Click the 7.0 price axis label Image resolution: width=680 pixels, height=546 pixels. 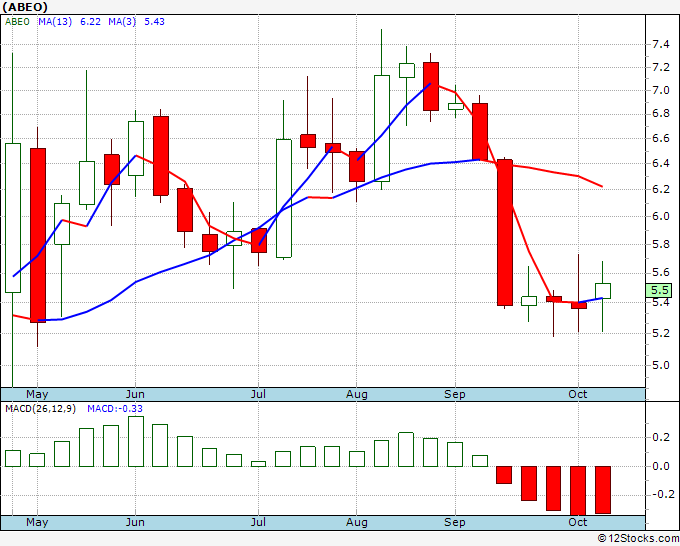point(661,91)
